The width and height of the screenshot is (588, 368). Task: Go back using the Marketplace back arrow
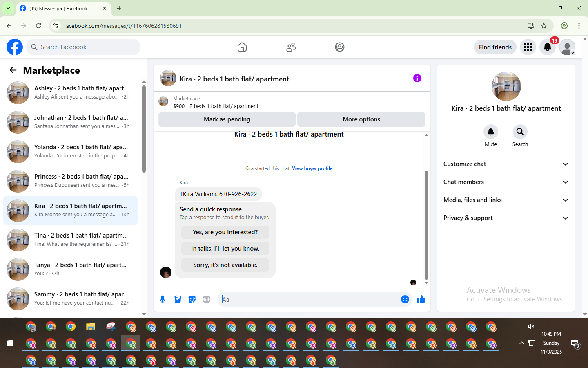click(x=13, y=70)
